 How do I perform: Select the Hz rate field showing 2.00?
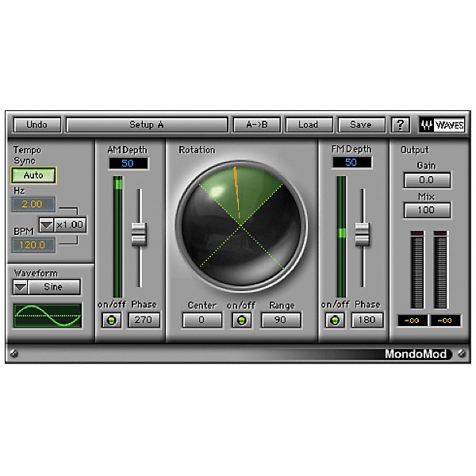click(x=33, y=204)
